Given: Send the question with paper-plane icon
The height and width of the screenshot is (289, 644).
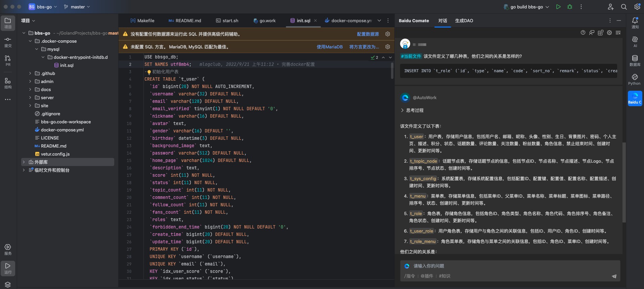Looking at the screenshot, I should click(614, 276).
